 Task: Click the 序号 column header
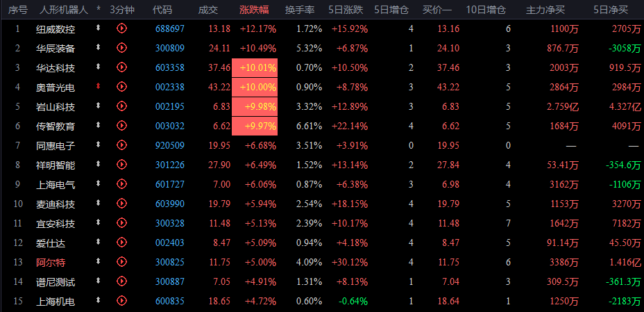[17, 10]
